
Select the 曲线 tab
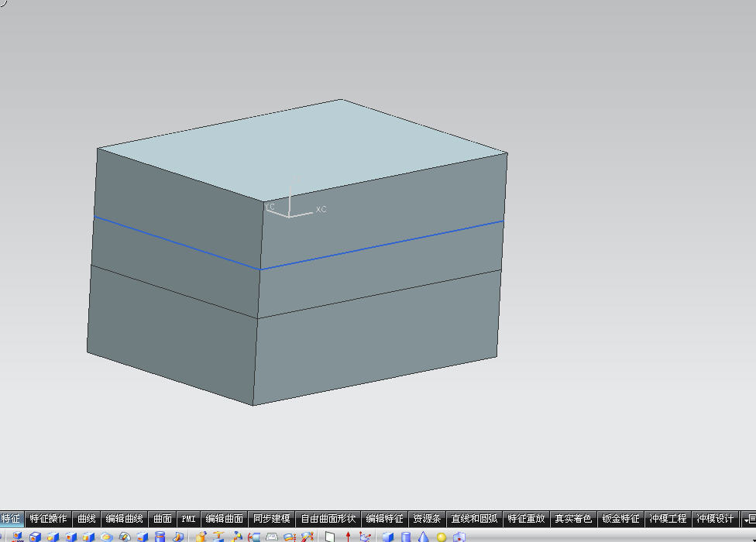point(87,519)
